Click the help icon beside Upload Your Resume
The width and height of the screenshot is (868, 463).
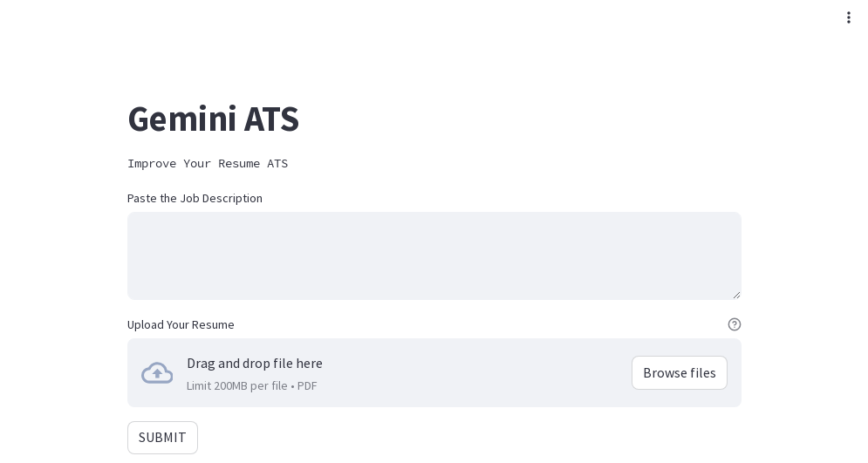pyautogui.click(x=735, y=324)
